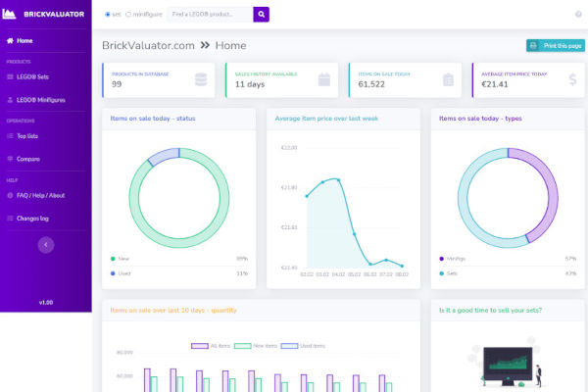Screen dimensions: 588x392
Task: Click the help icon at top right
Action: click(x=578, y=14)
